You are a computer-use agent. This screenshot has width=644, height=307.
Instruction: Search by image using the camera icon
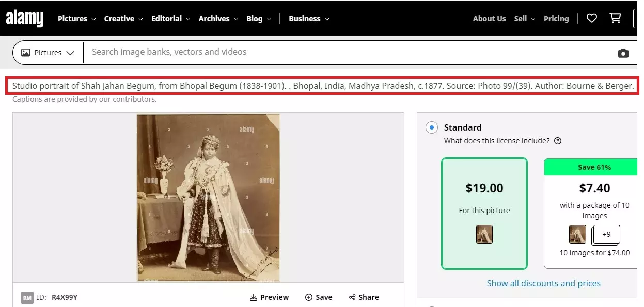pos(623,53)
